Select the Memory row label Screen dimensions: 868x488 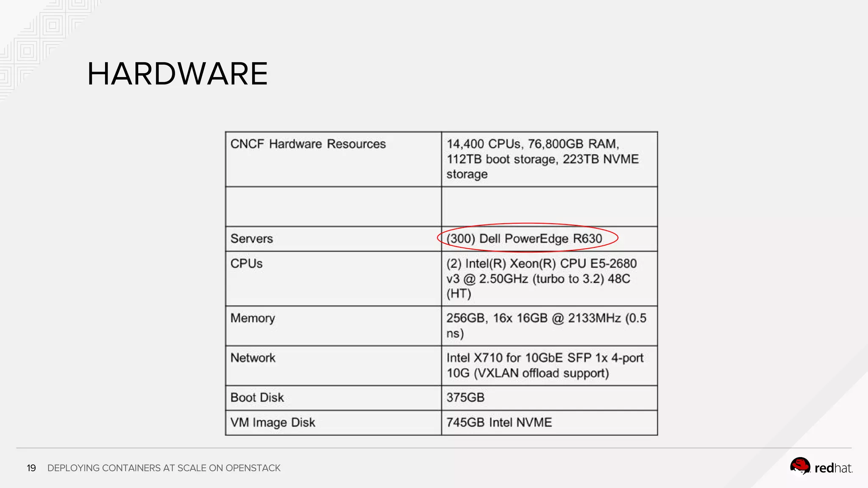tap(253, 318)
